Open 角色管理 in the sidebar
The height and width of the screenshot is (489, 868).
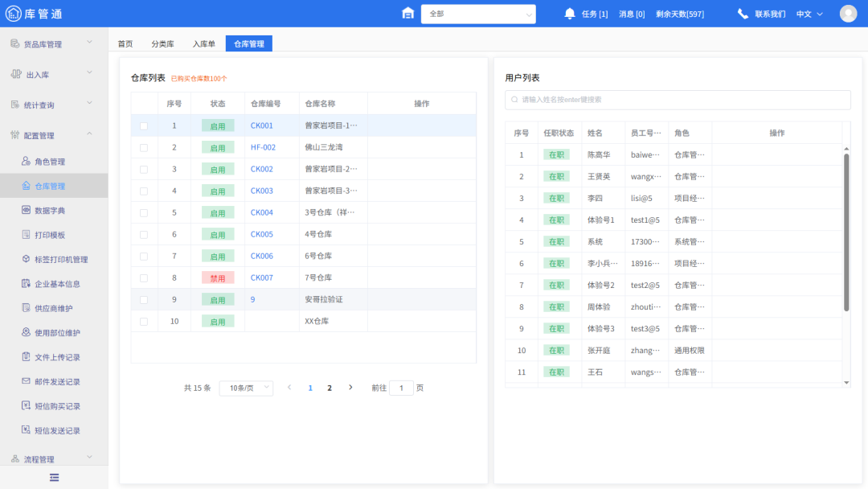point(50,162)
